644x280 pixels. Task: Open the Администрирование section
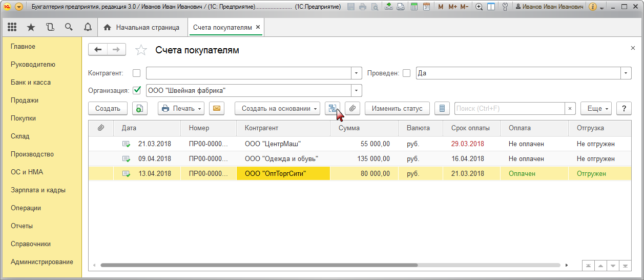coord(42,262)
